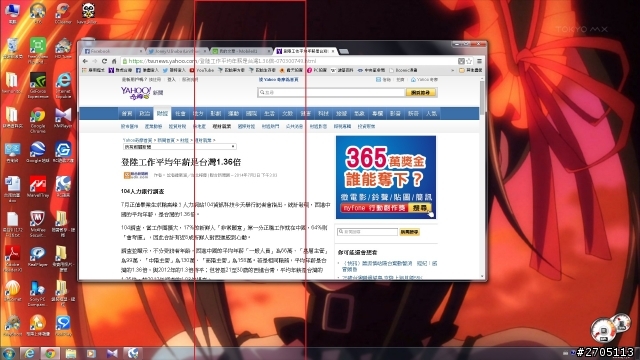
Task: Click the sidebar news search field
Action: (367, 232)
